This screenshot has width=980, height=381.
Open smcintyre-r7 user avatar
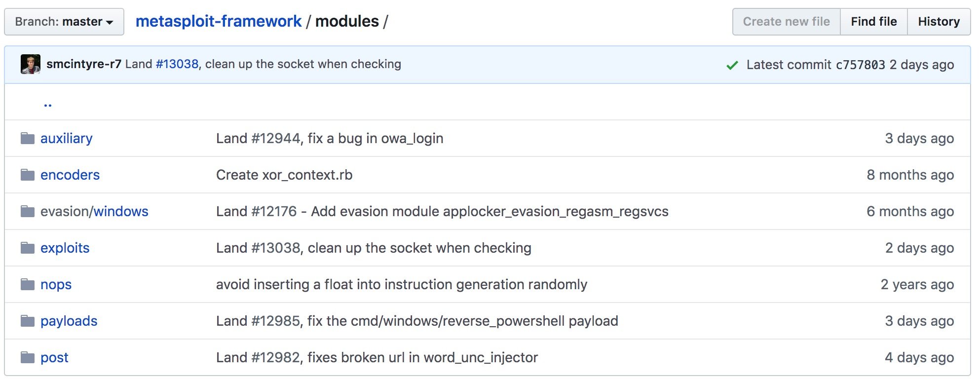pyautogui.click(x=31, y=64)
